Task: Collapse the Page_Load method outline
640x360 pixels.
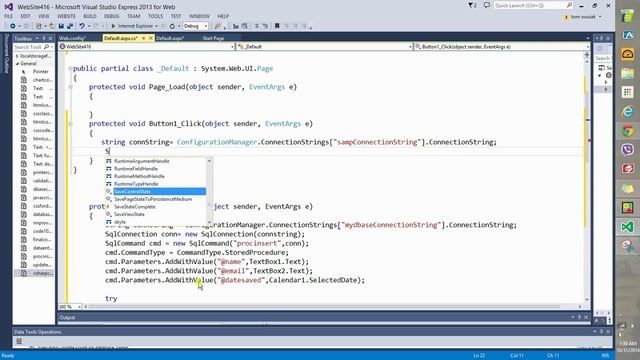Action: pyautogui.click(x=71, y=87)
